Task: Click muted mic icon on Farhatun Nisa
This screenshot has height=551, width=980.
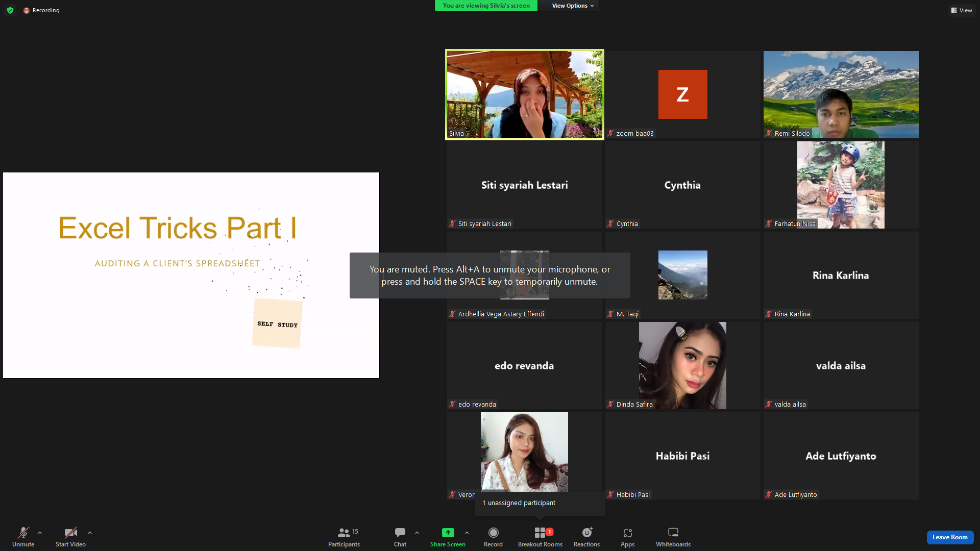Action: click(x=769, y=224)
